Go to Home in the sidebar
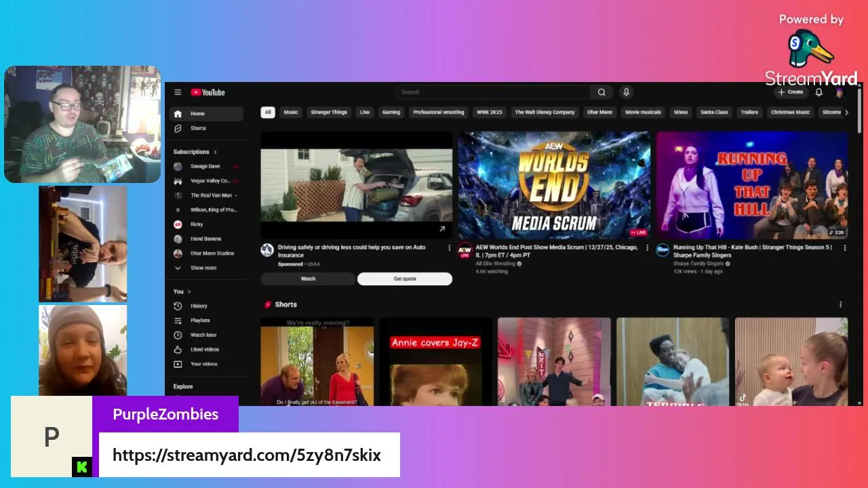This screenshot has width=868, height=488. coord(206,114)
